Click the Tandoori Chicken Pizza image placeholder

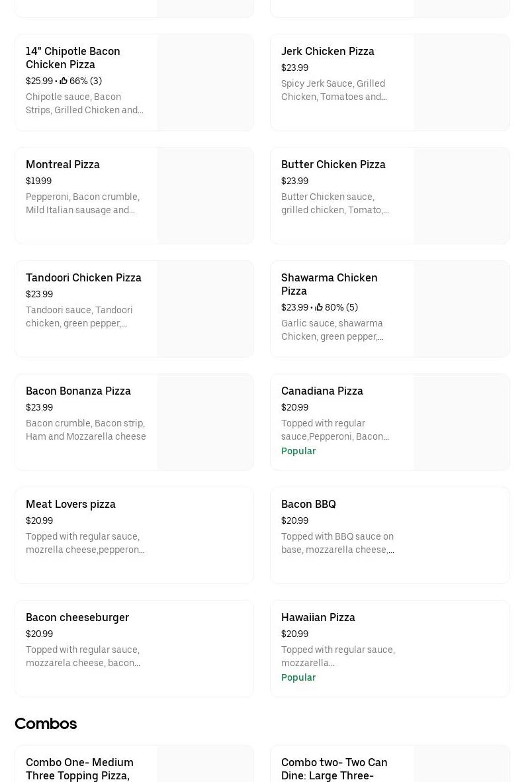tap(205, 309)
